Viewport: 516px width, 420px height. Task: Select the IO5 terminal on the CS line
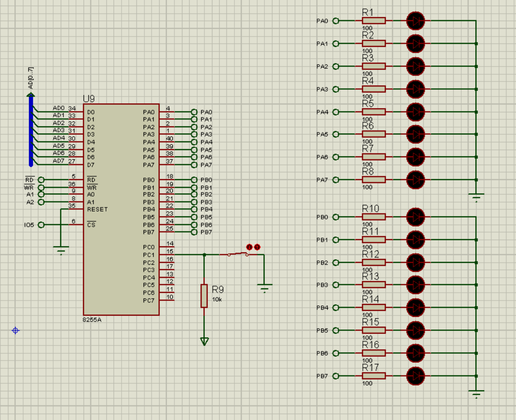41,225
